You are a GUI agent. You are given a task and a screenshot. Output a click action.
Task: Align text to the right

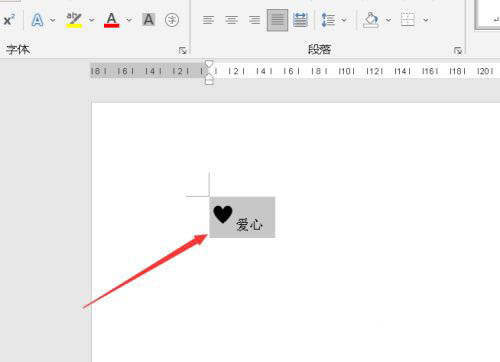[x=255, y=20]
